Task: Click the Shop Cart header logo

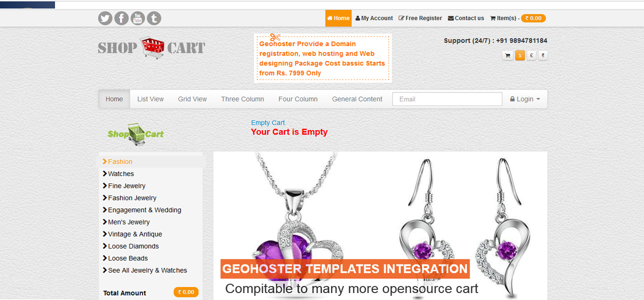Action: coord(151,48)
